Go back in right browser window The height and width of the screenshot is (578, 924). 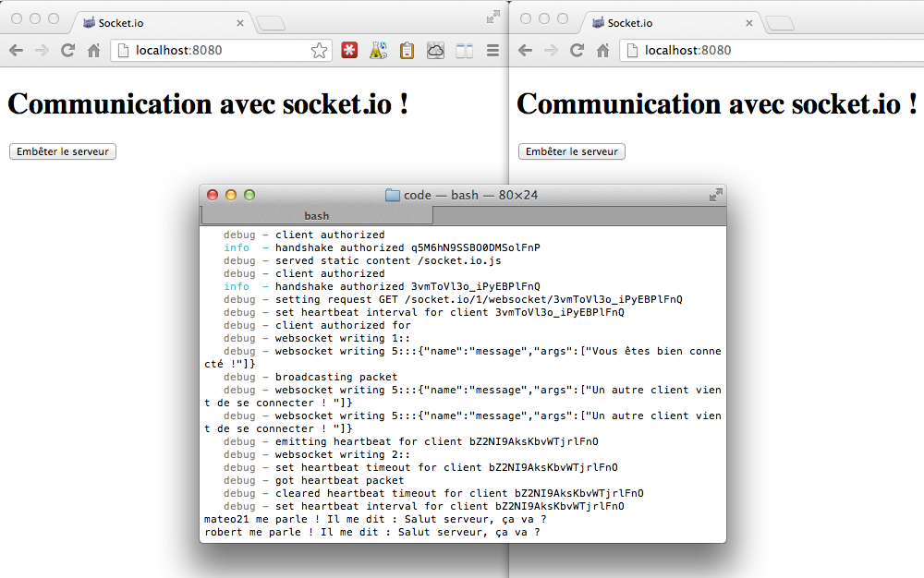(x=526, y=51)
